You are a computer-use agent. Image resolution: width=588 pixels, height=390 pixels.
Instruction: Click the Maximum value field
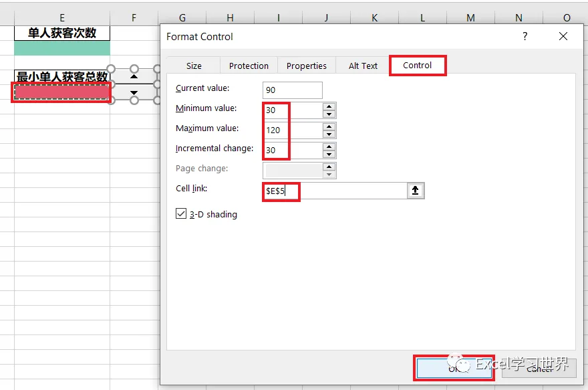point(292,130)
